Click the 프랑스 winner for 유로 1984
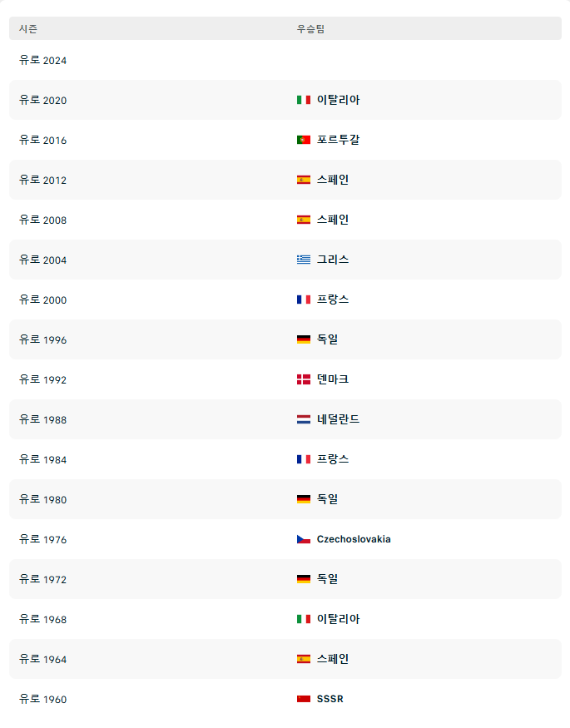The width and height of the screenshot is (570, 728). pyautogui.click(x=333, y=459)
